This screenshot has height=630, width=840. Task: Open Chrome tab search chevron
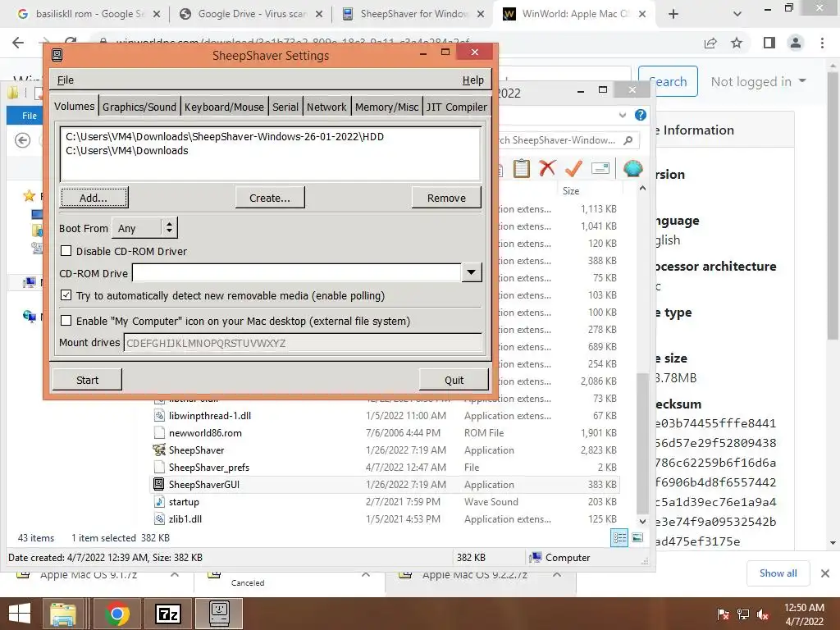click(x=737, y=14)
